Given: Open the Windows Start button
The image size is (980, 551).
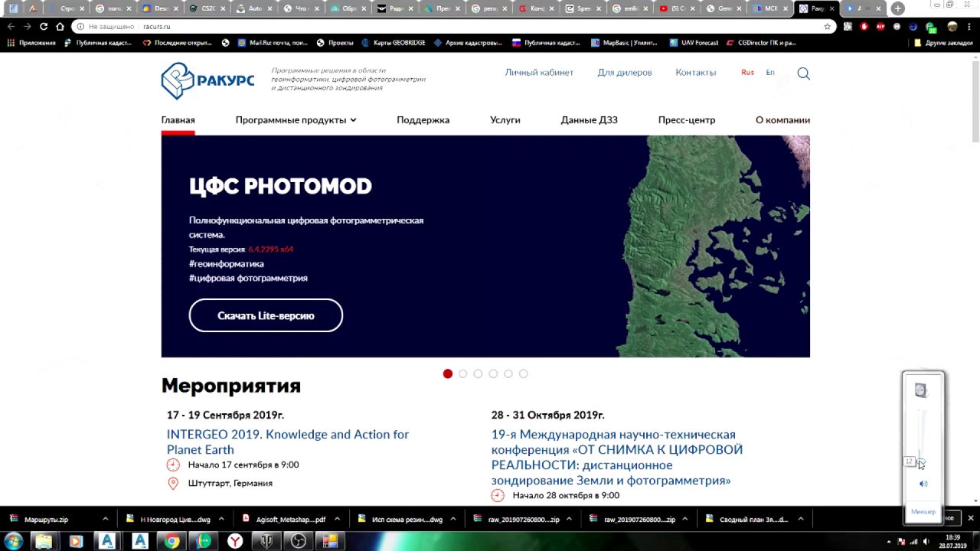Looking at the screenshot, I should point(13,541).
